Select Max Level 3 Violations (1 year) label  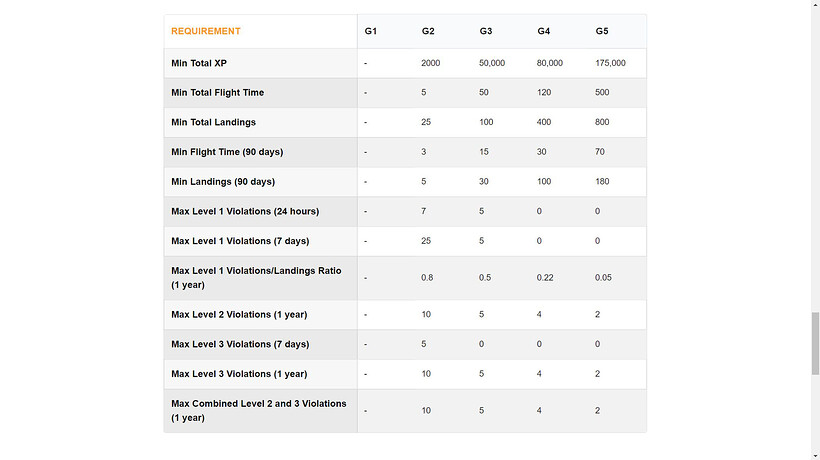click(239, 374)
